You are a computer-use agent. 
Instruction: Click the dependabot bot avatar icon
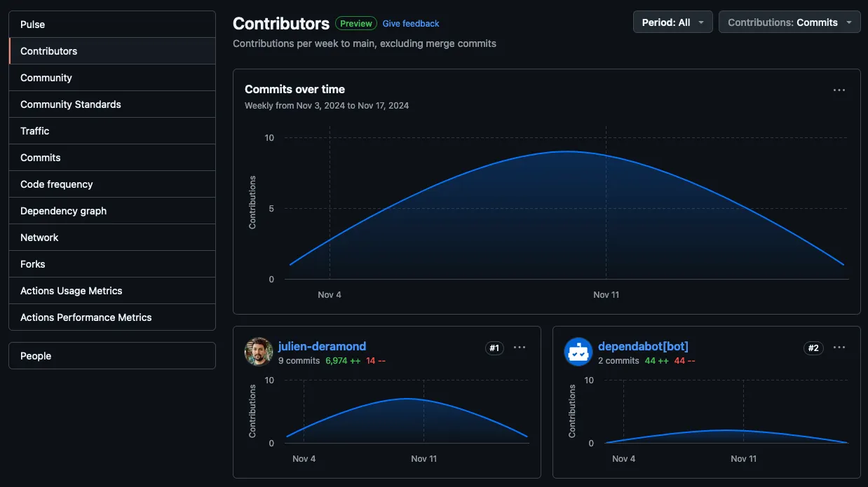tap(578, 352)
